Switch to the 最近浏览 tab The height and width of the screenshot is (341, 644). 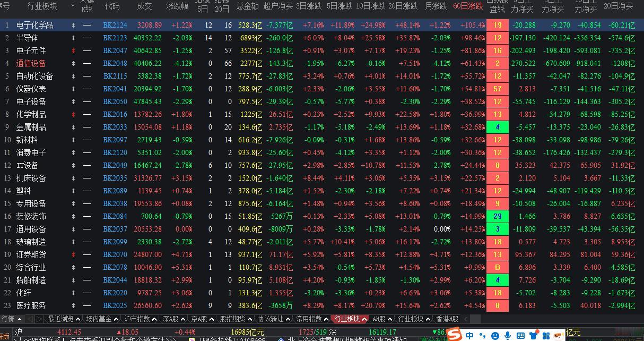click(60, 319)
